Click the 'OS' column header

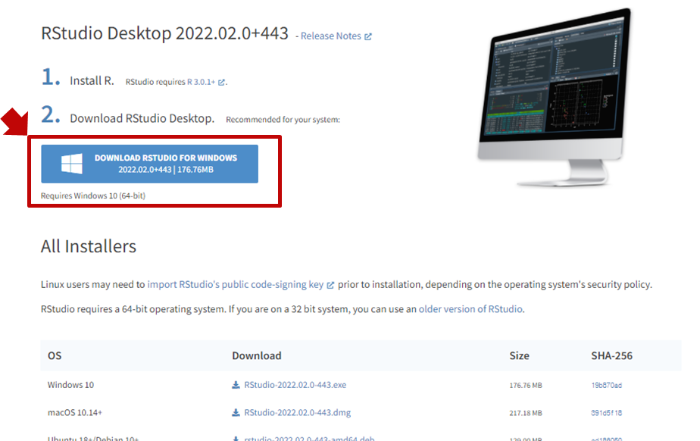54,356
